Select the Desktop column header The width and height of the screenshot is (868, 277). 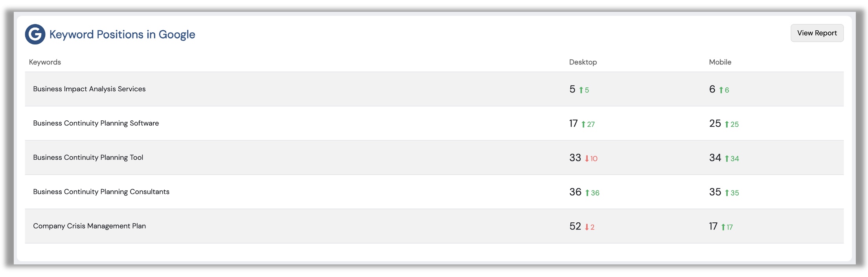tap(583, 62)
